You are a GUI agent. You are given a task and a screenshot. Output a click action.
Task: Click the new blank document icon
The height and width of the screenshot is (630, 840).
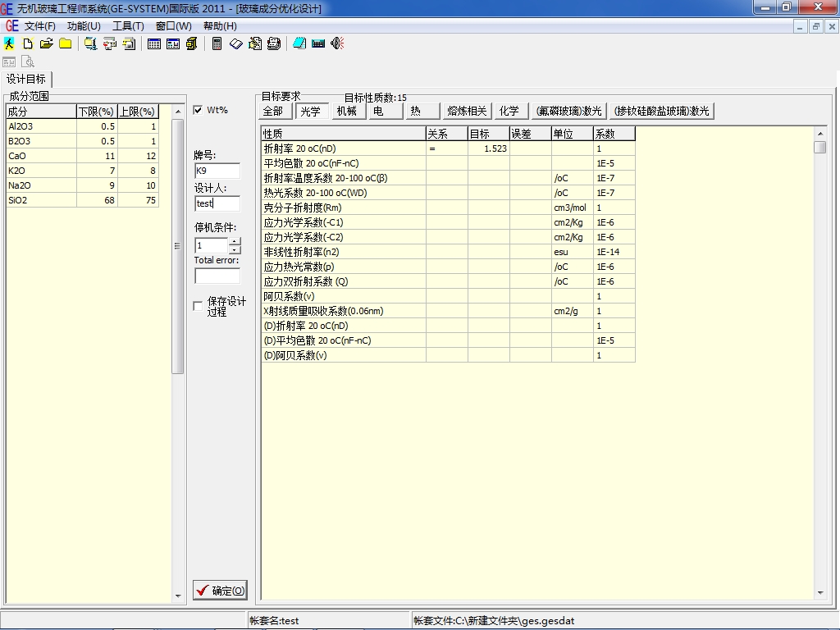coord(27,44)
